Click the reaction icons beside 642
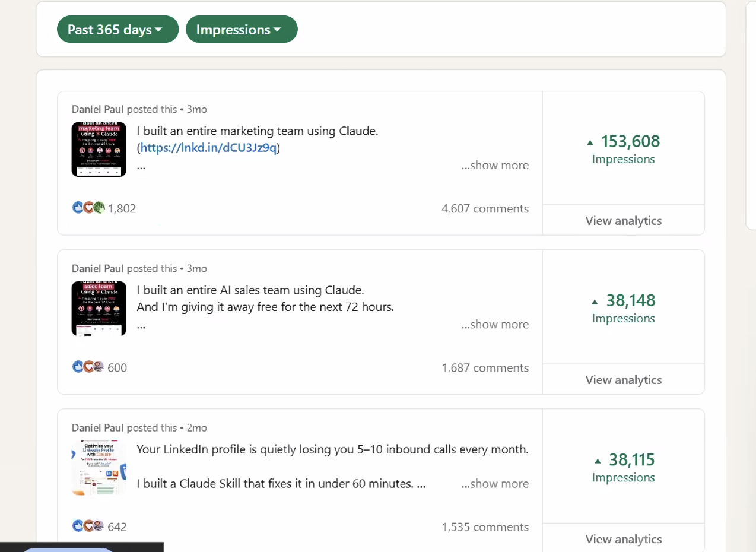Viewport: 756px width, 552px height. [88, 526]
